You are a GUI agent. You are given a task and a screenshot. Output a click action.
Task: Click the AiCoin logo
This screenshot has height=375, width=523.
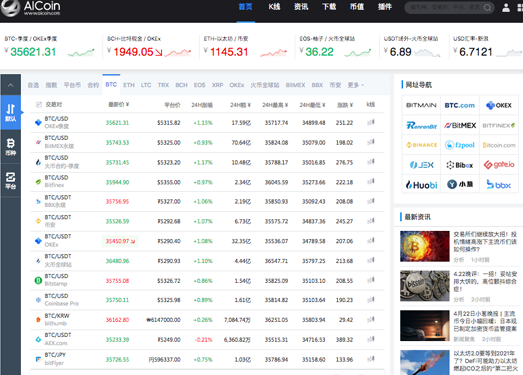pyautogui.click(x=31, y=8)
